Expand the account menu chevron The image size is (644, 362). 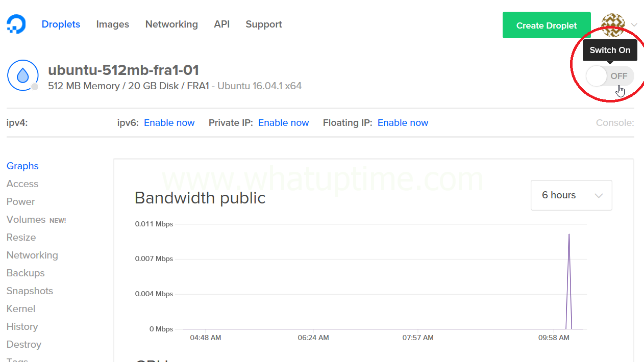(x=634, y=25)
